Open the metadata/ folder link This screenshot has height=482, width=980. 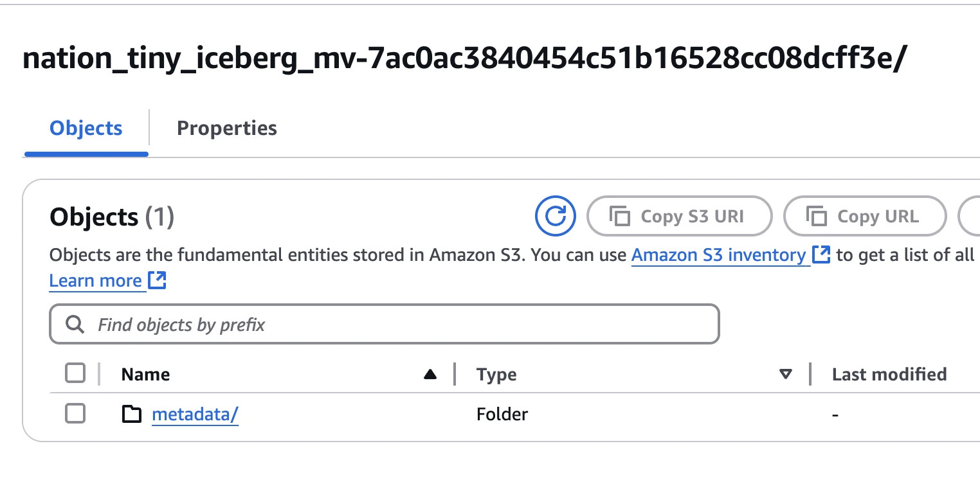click(195, 415)
